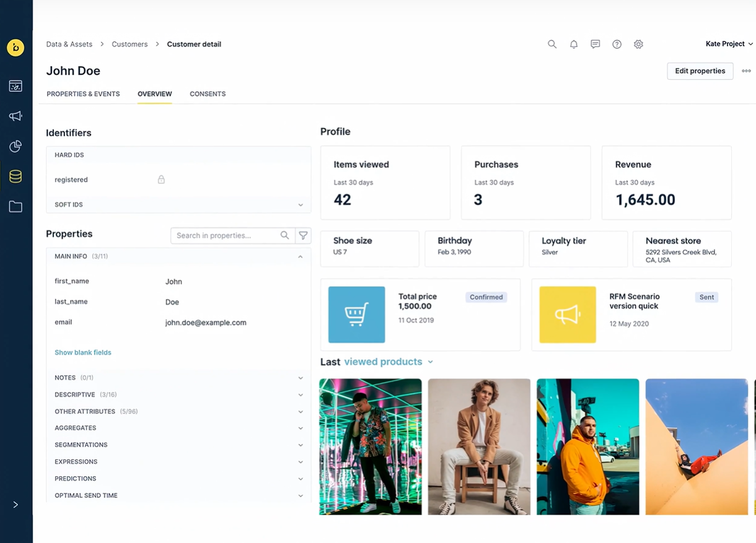The image size is (756, 543).
Task: Open the analytics pie chart sidebar icon
Action: point(15,146)
